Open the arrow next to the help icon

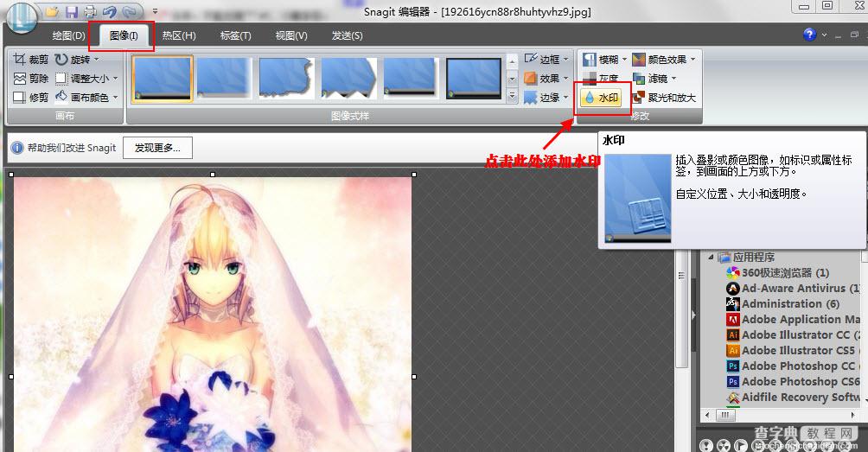pyautogui.click(x=824, y=35)
